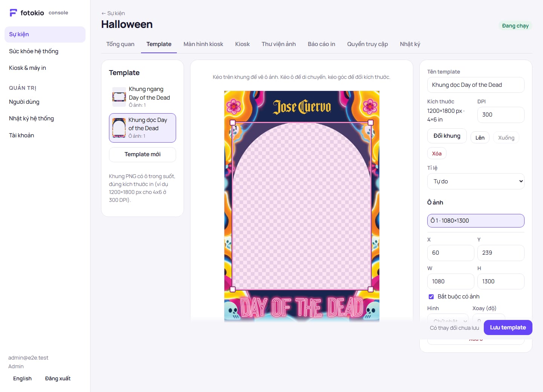The width and height of the screenshot is (543, 392).
Task: Click the top-left resize handle of photo slot
Action: click(x=233, y=123)
